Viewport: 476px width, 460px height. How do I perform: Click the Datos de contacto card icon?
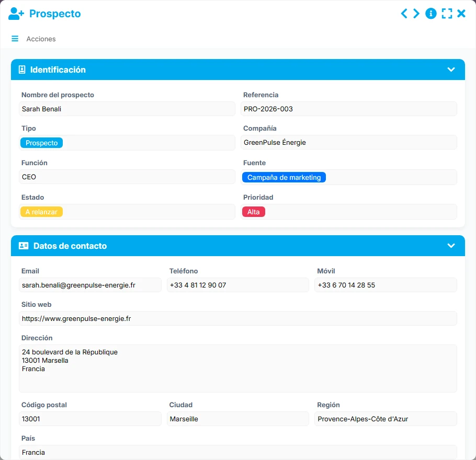[x=24, y=246]
